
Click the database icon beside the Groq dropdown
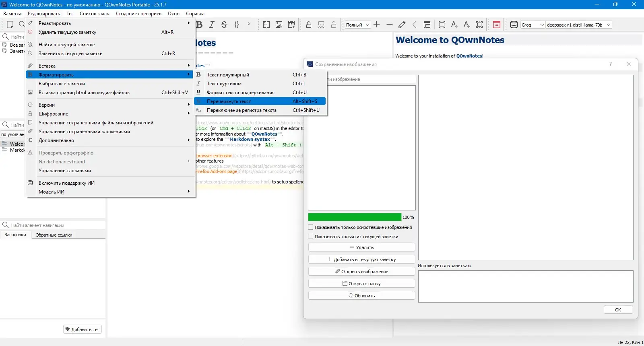pyautogui.click(x=514, y=25)
